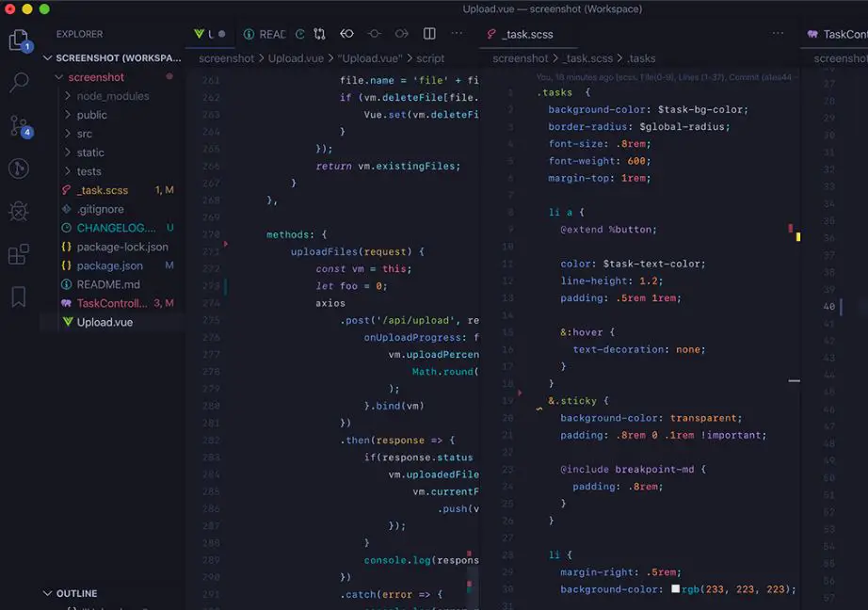Click the EXPLORER panel title
Screen dimensions: 868x610
click(79, 34)
